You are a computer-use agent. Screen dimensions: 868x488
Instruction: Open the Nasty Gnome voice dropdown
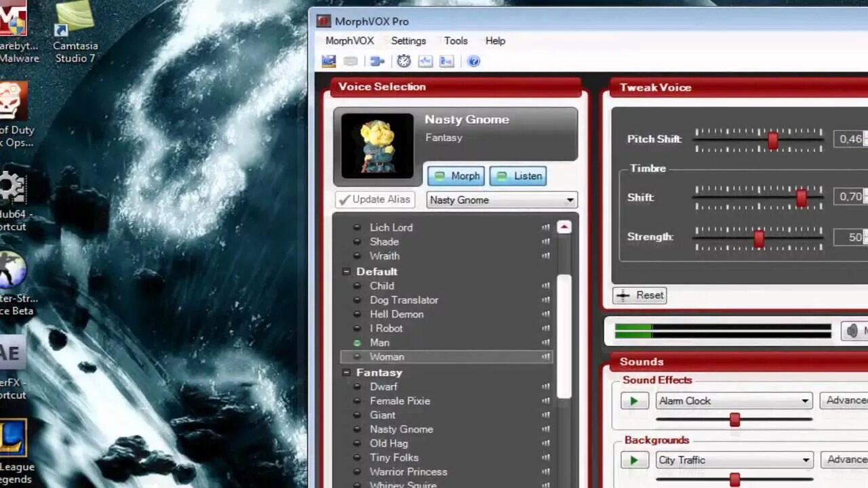click(502, 200)
